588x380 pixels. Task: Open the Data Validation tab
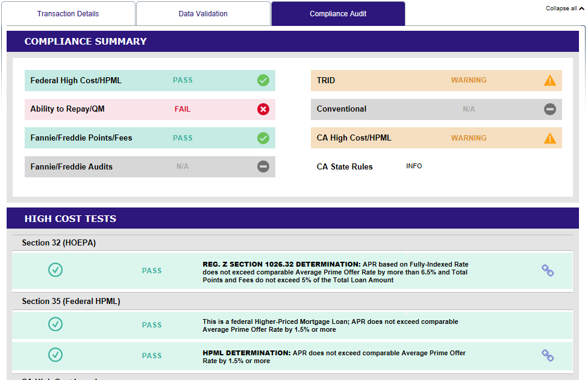203,14
